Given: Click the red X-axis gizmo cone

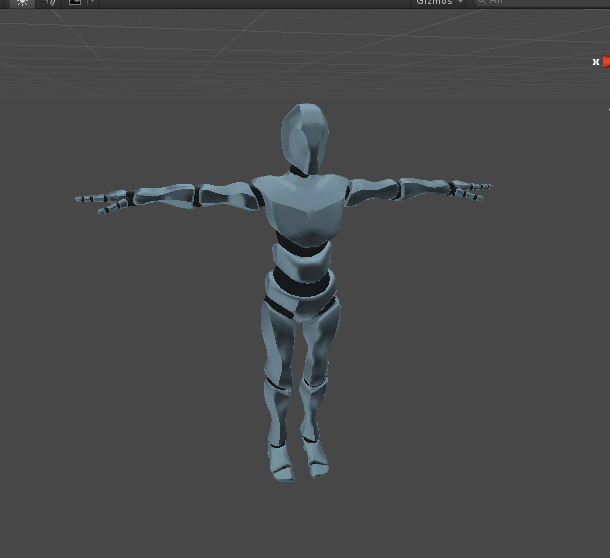Looking at the screenshot, I should tap(606, 62).
